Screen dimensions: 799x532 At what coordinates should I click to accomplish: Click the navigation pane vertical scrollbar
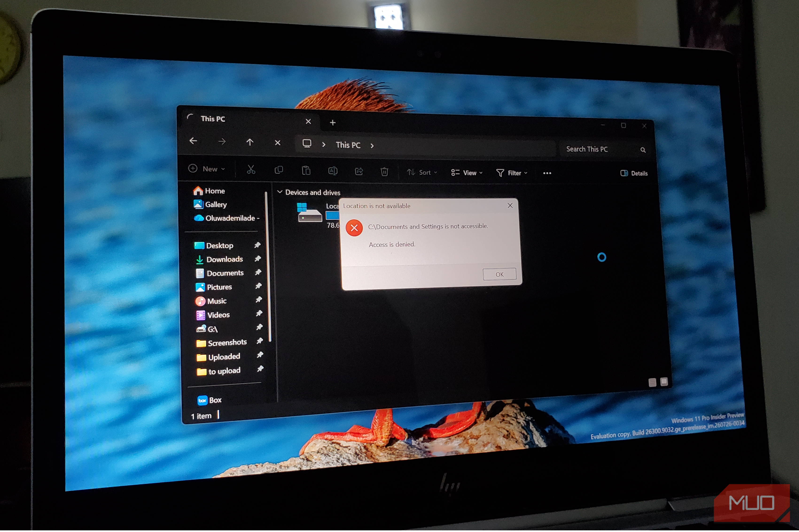coord(268,266)
